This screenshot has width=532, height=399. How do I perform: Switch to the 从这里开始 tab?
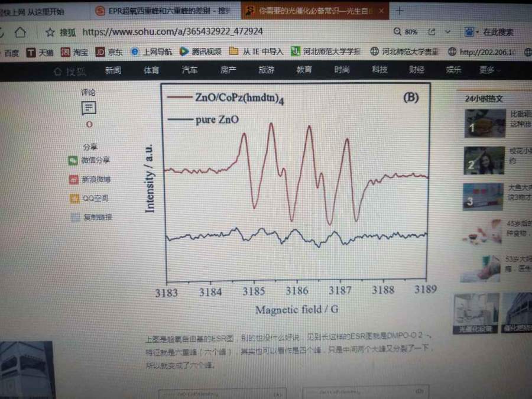(33, 12)
